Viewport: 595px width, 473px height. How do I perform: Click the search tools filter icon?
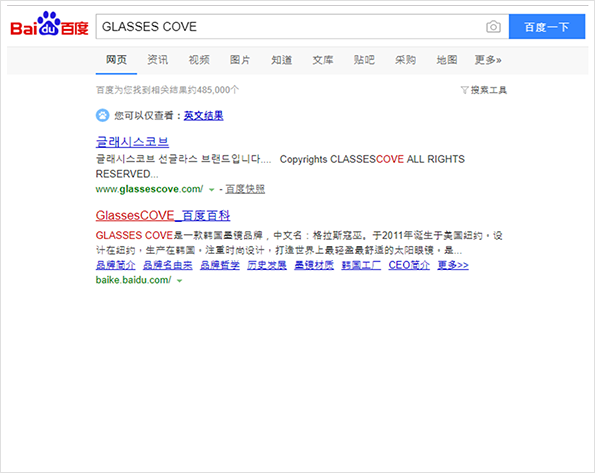(x=464, y=90)
